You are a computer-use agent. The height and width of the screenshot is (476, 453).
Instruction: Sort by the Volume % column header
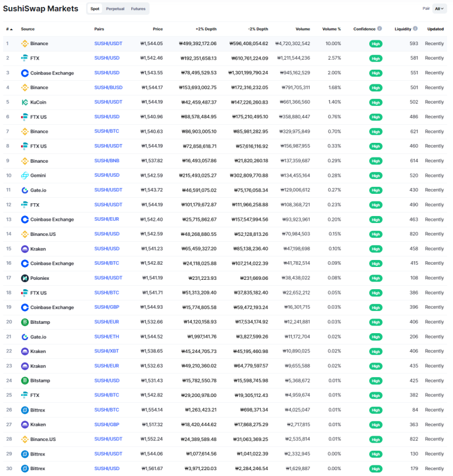[332, 29]
